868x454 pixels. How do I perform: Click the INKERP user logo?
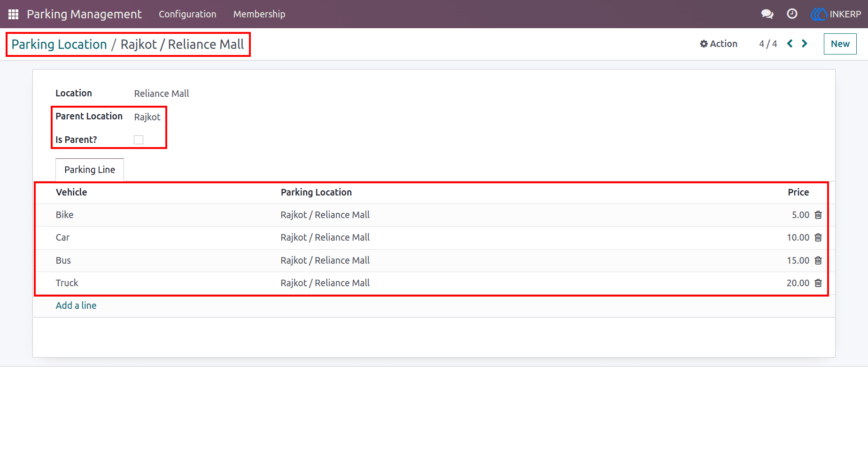tap(836, 14)
